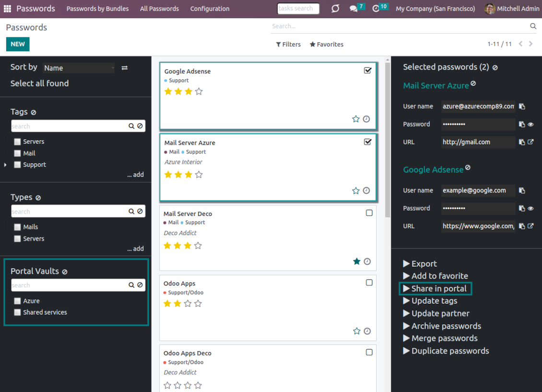Open the conversations chat icon
The image size is (542, 392).
353,9
